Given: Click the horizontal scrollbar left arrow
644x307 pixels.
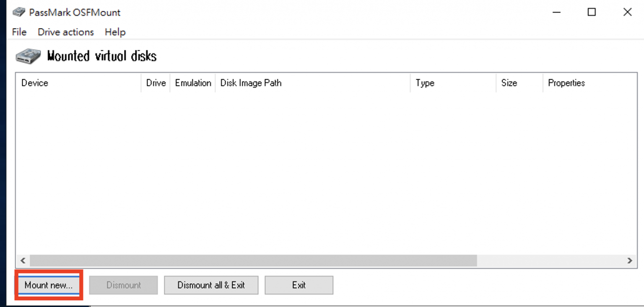Looking at the screenshot, I should coord(23,260).
